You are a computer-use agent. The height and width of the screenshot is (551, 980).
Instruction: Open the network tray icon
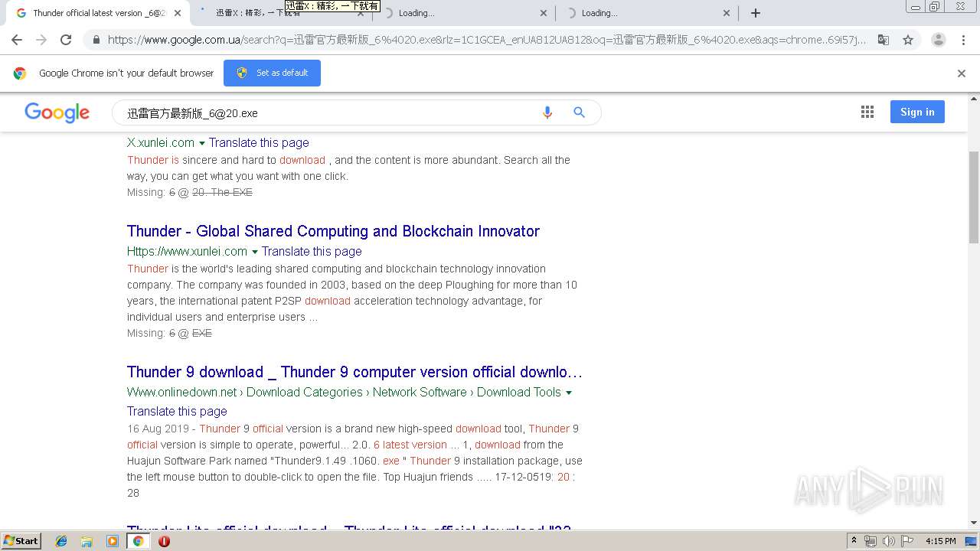[x=871, y=541]
